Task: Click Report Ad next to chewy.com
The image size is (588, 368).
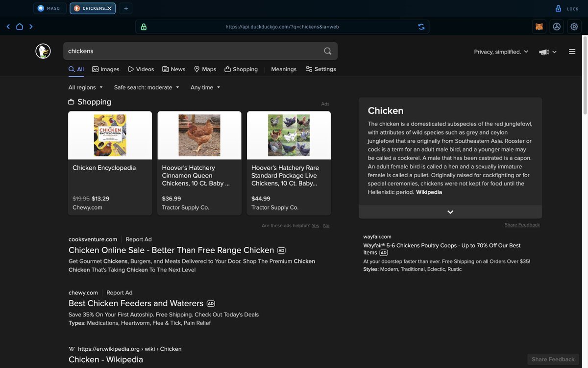Action: (x=120, y=292)
